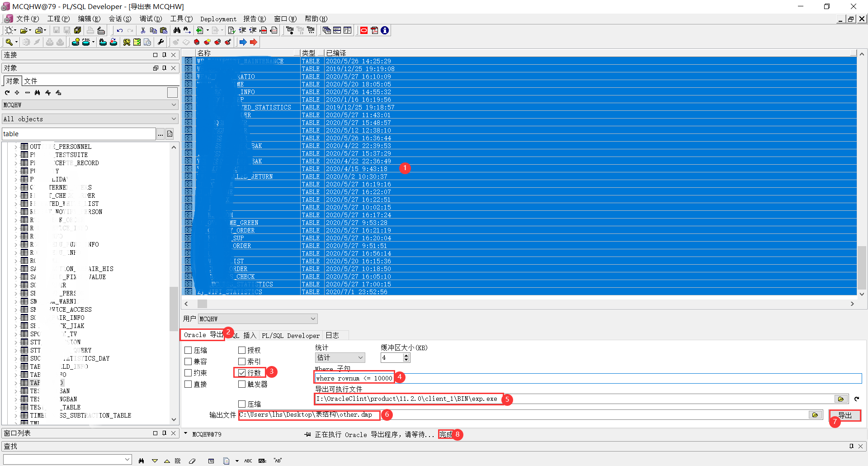Click the Explain plan lightbulb database icon
868x466 pixels.
[75, 42]
